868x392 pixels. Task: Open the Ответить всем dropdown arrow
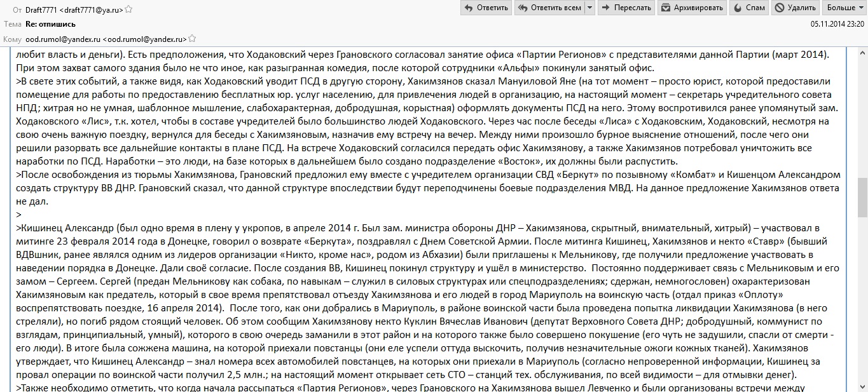point(590,8)
